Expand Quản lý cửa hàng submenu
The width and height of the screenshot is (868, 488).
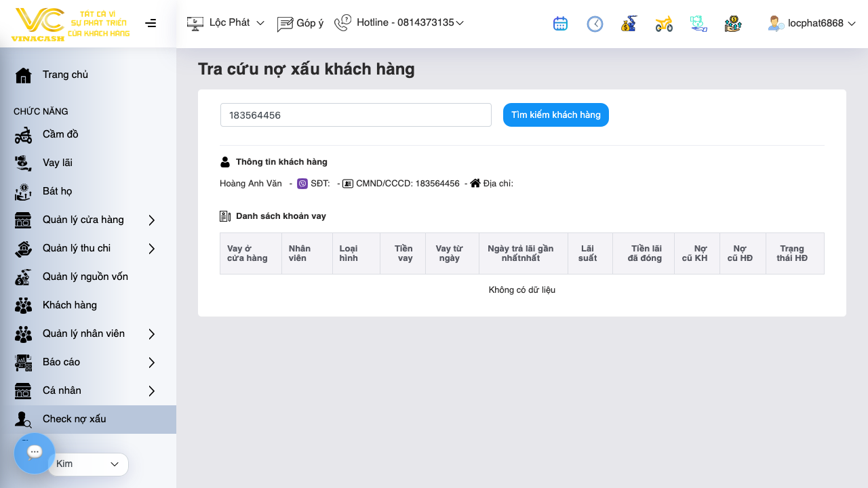point(152,220)
